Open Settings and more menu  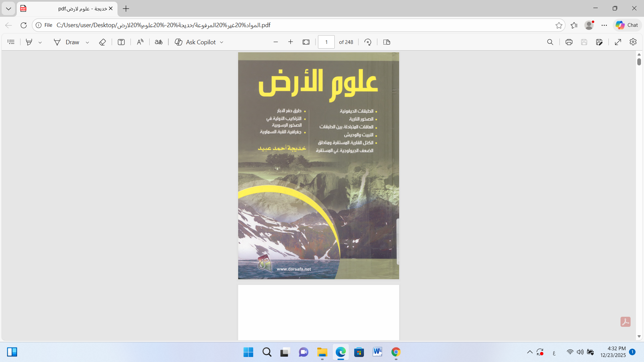[x=604, y=25]
